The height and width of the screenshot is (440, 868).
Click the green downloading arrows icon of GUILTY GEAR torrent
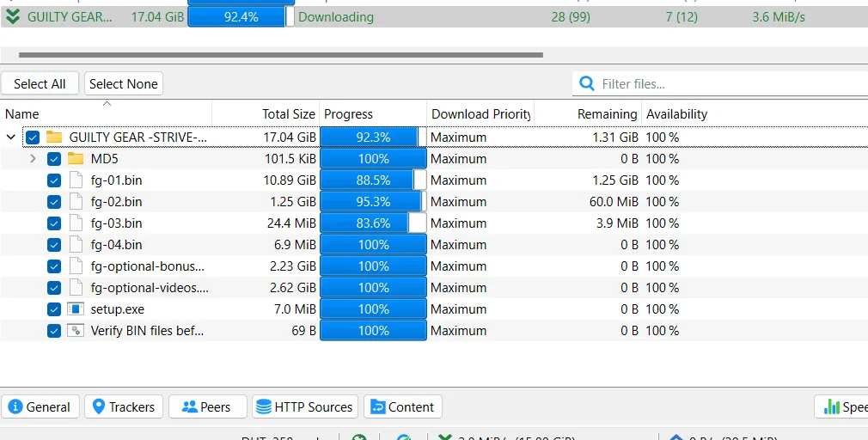click(12, 17)
